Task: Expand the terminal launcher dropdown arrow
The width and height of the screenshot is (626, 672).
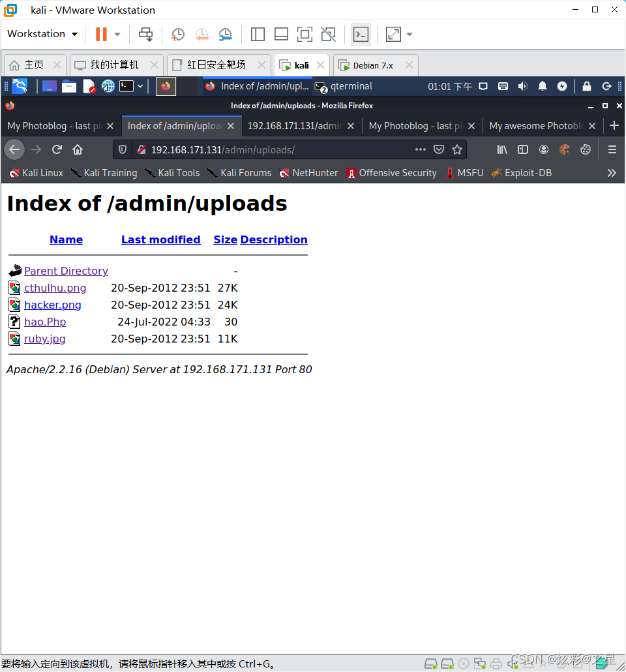Action: pos(140,87)
